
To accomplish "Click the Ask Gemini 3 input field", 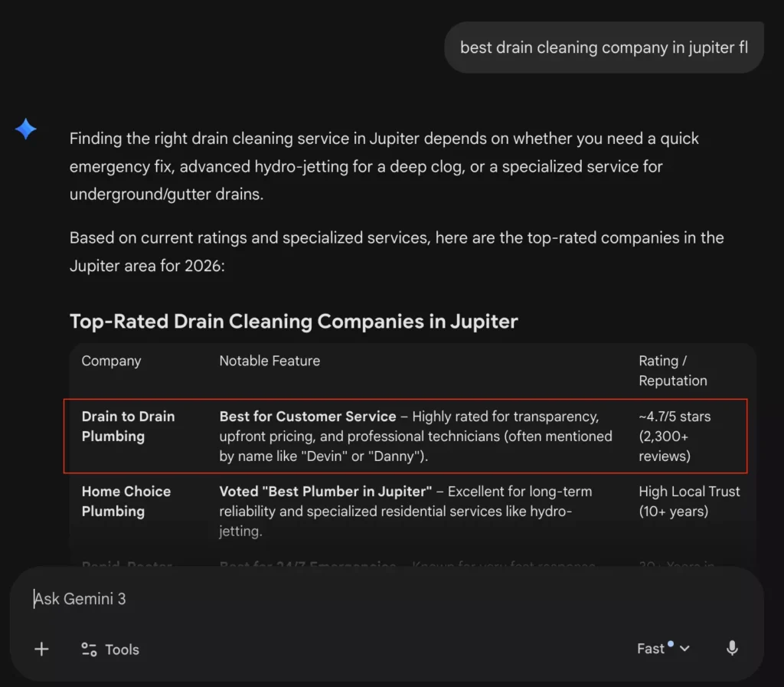I will pyautogui.click(x=80, y=599).
